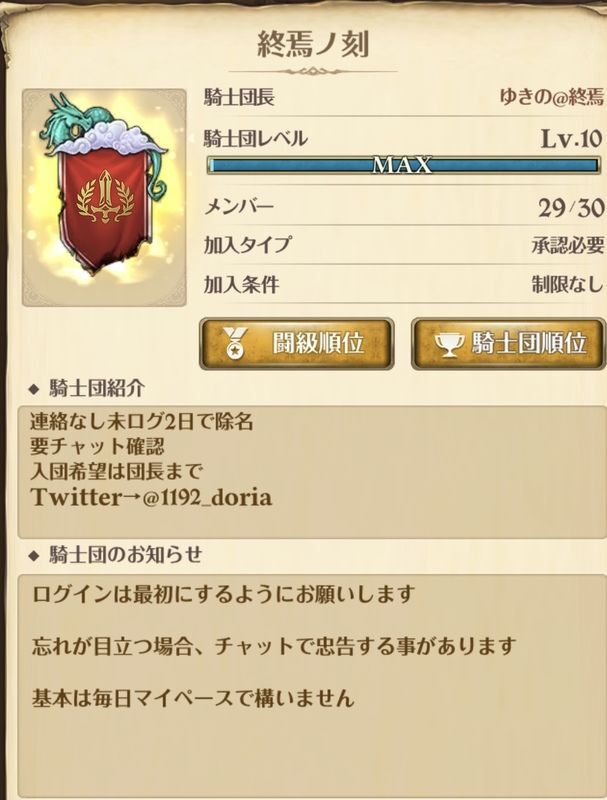Tap the 制限なし join condition value
The image size is (607, 800).
[x=568, y=284]
